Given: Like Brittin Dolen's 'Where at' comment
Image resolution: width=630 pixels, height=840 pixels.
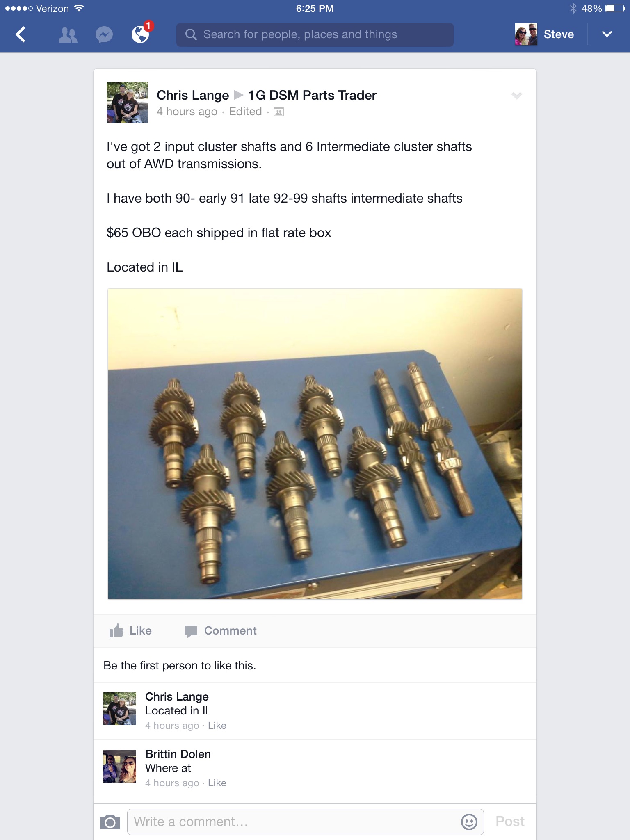Looking at the screenshot, I should pyautogui.click(x=217, y=783).
